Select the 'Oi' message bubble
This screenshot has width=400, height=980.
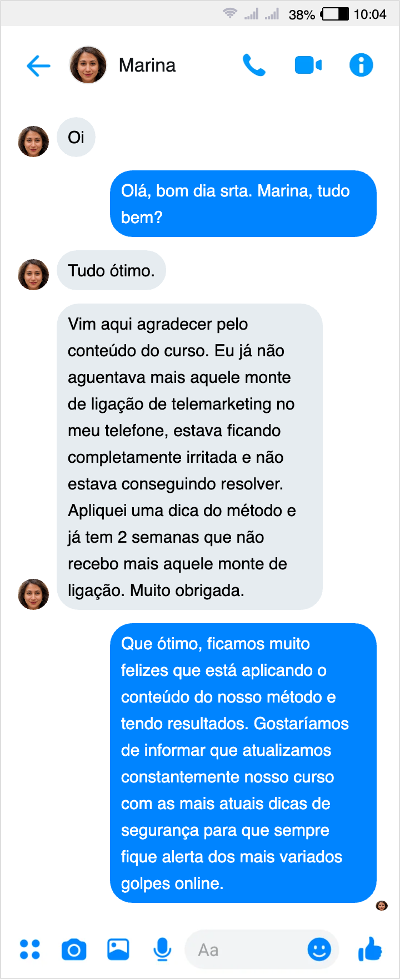pyautogui.click(x=76, y=137)
